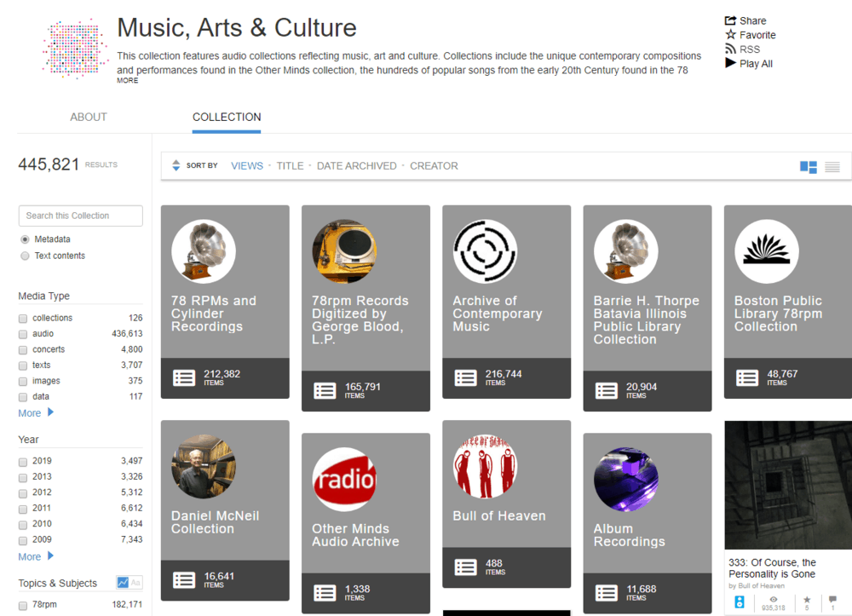Check the collections media type box
Viewport: 852px width, 616px height.
(x=23, y=319)
